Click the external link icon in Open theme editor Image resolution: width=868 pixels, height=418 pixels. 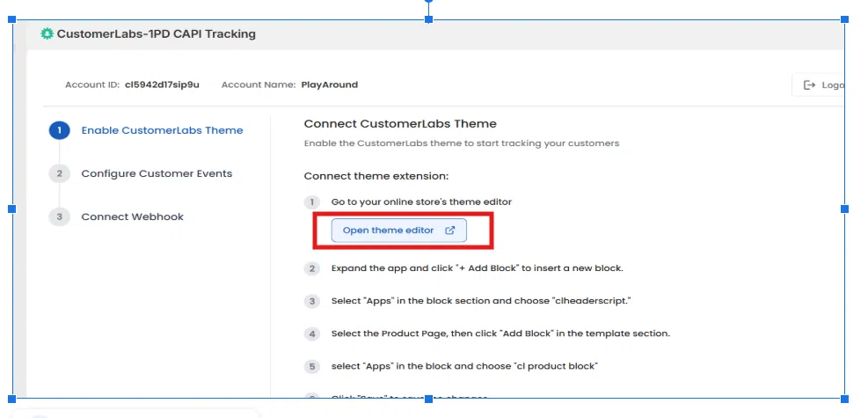coord(450,231)
